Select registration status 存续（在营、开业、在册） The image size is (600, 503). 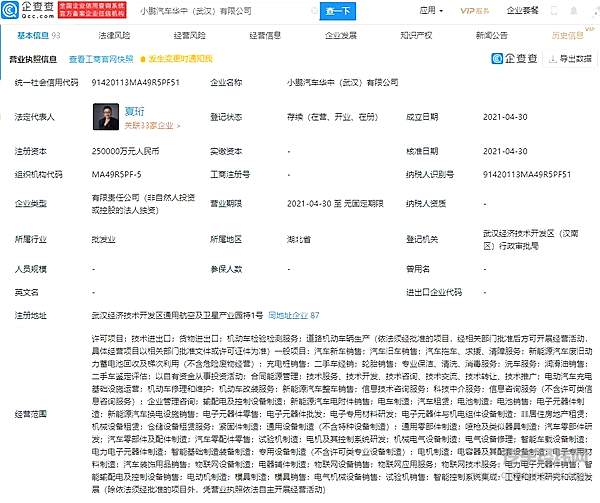[x=332, y=117]
